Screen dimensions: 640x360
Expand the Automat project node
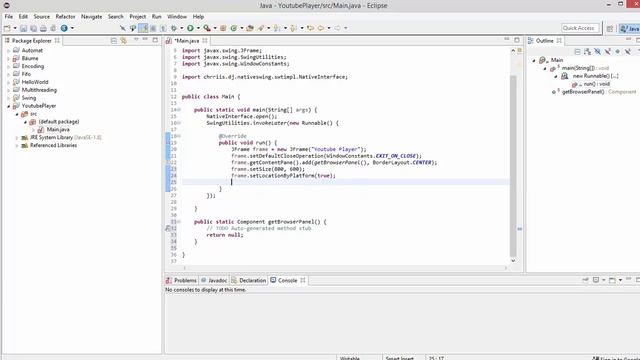pyautogui.click(x=9, y=51)
